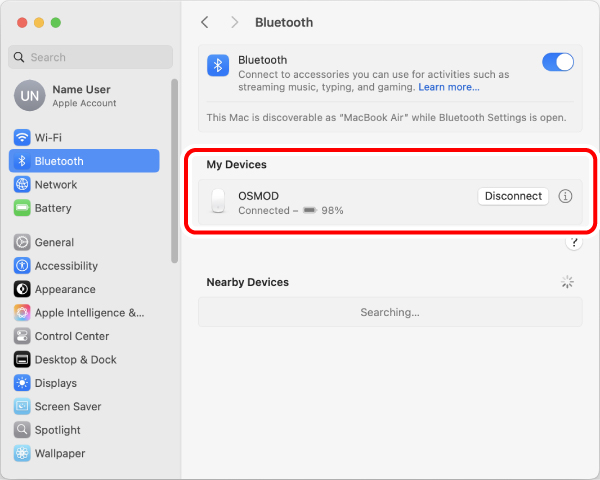Click the info icon for OSMOD device
600x480 pixels.
click(x=565, y=196)
